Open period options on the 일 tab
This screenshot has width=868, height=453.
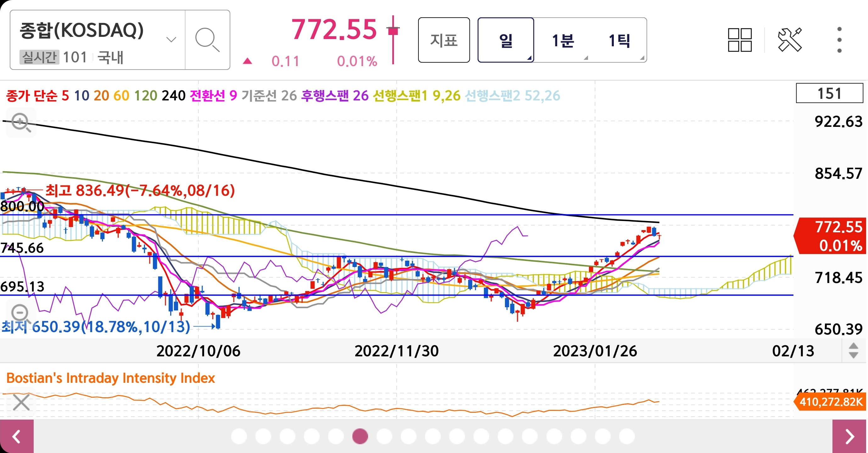(506, 40)
